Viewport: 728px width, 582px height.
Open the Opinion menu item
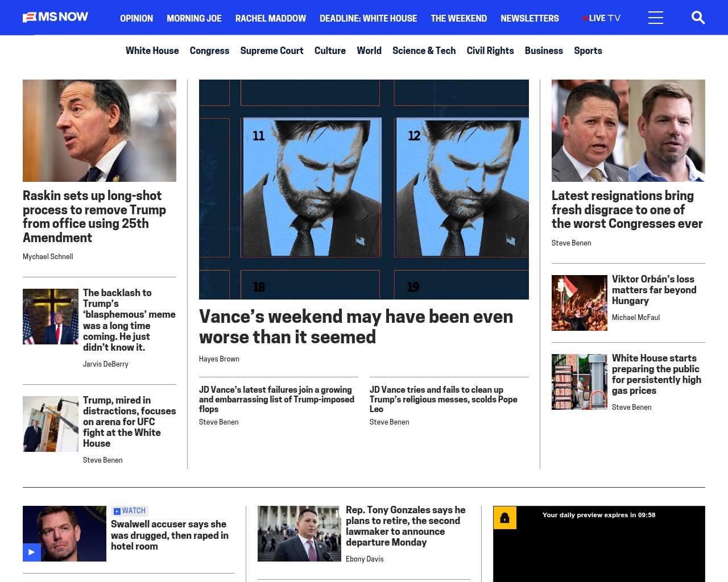coord(136,18)
